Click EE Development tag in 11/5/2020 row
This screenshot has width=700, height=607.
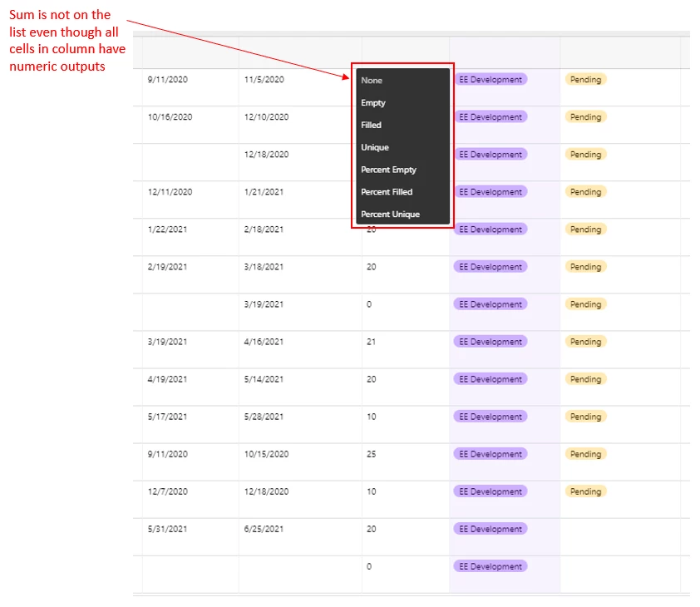[x=490, y=80]
